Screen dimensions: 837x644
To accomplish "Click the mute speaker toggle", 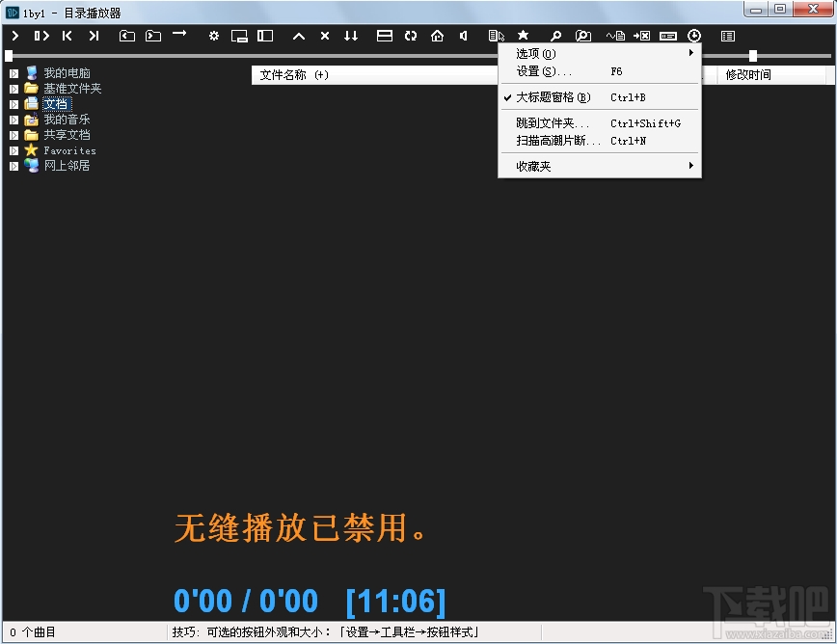I will [464, 36].
